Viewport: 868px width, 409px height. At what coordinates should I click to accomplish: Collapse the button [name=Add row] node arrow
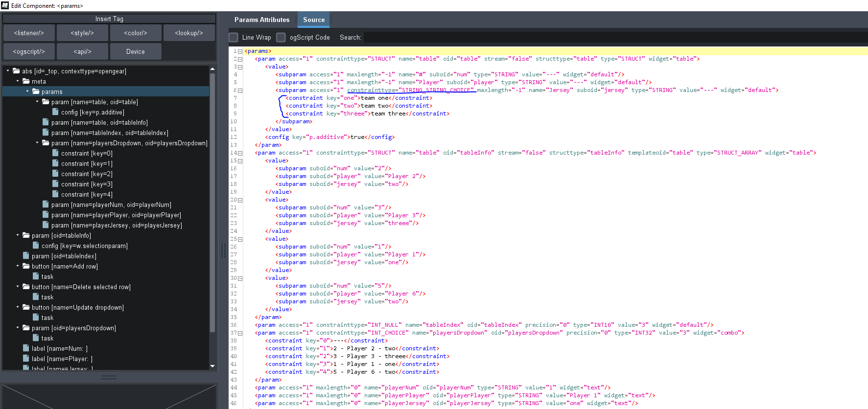coord(18,266)
